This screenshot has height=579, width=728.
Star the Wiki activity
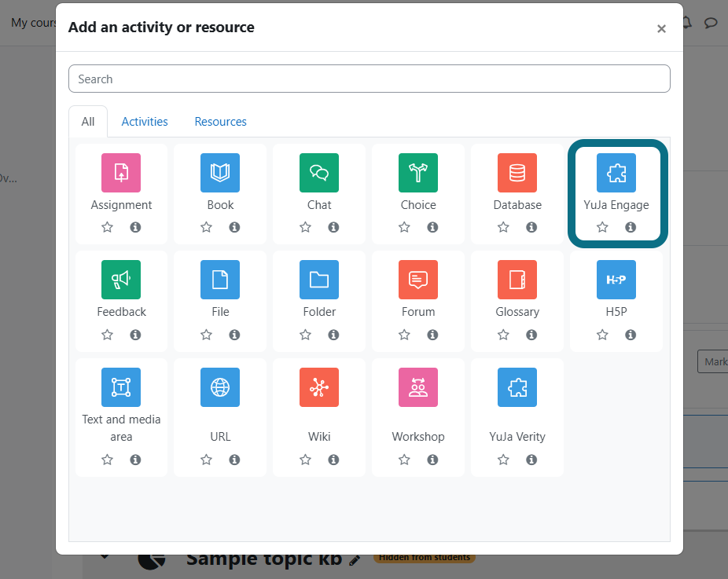[x=305, y=460]
